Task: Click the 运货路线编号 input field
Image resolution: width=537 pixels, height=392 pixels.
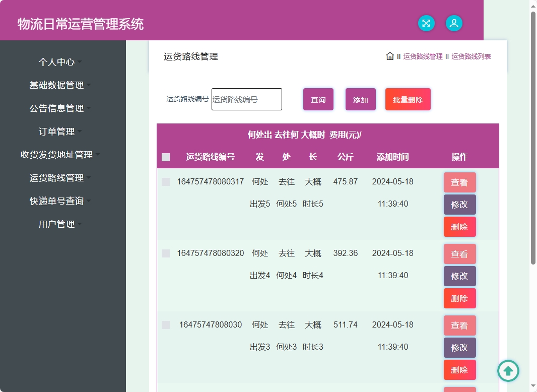Action: (246, 99)
